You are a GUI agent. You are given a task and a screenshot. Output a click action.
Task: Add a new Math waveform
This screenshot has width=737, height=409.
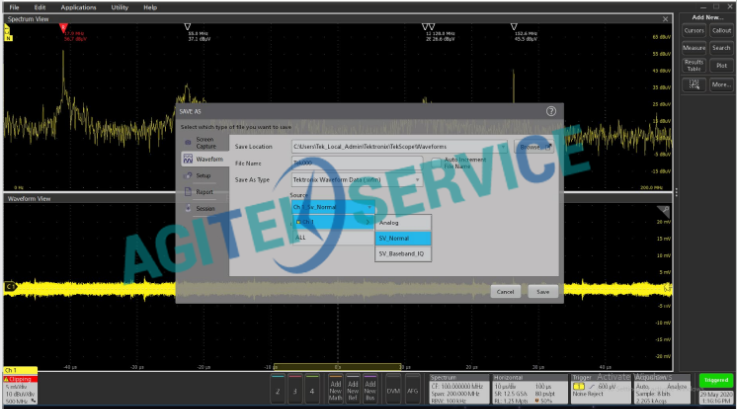[x=336, y=390]
